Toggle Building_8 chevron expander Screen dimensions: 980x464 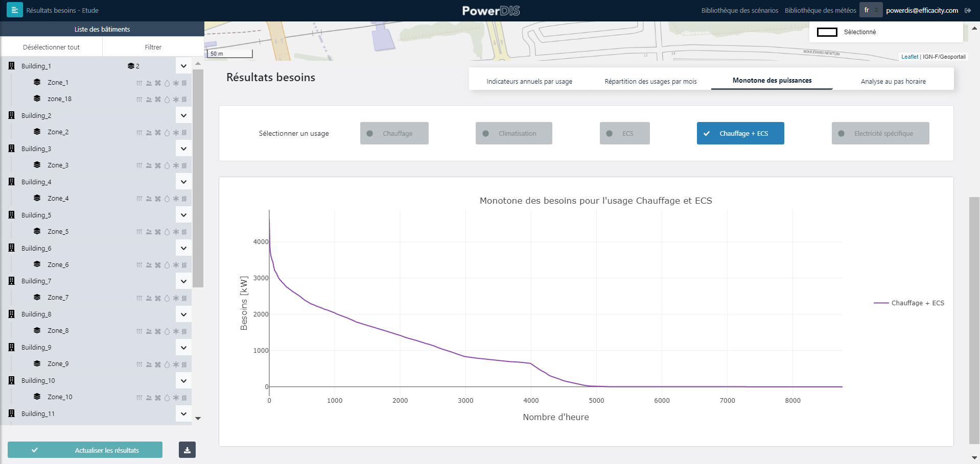(183, 314)
